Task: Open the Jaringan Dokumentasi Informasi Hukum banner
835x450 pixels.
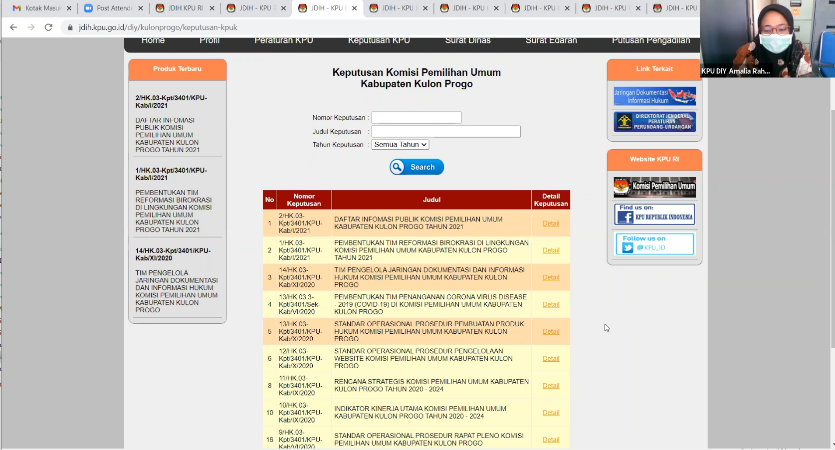Action: (x=654, y=96)
